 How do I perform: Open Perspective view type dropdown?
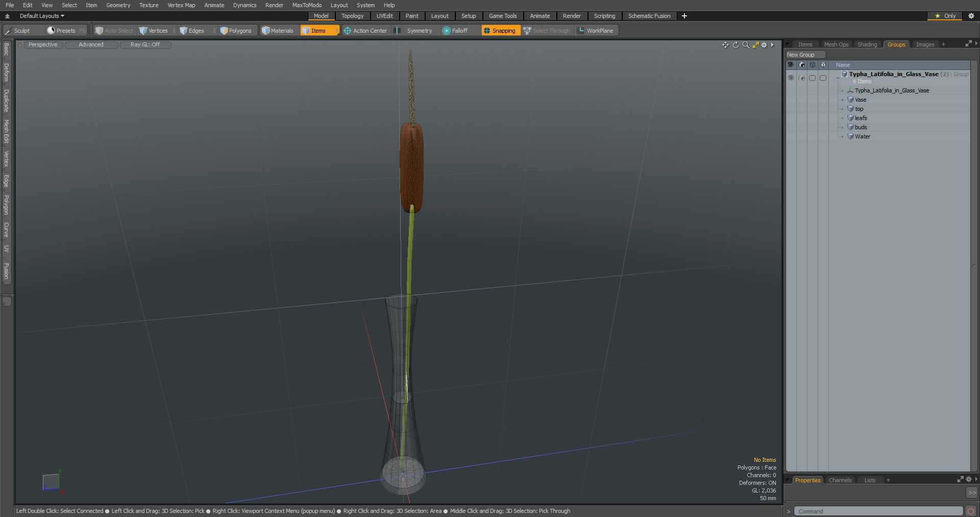pyautogui.click(x=43, y=45)
